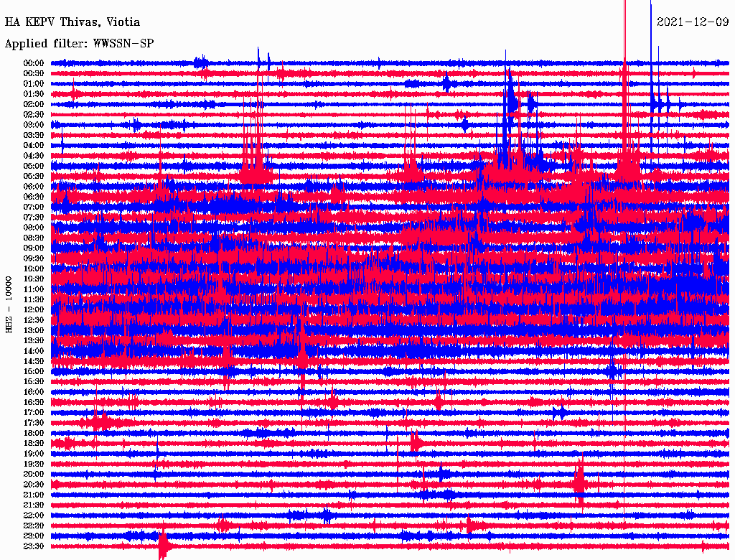Select the 12:00 time label
This screenshot has height=560, width=735.
click(x=34, y=309)
